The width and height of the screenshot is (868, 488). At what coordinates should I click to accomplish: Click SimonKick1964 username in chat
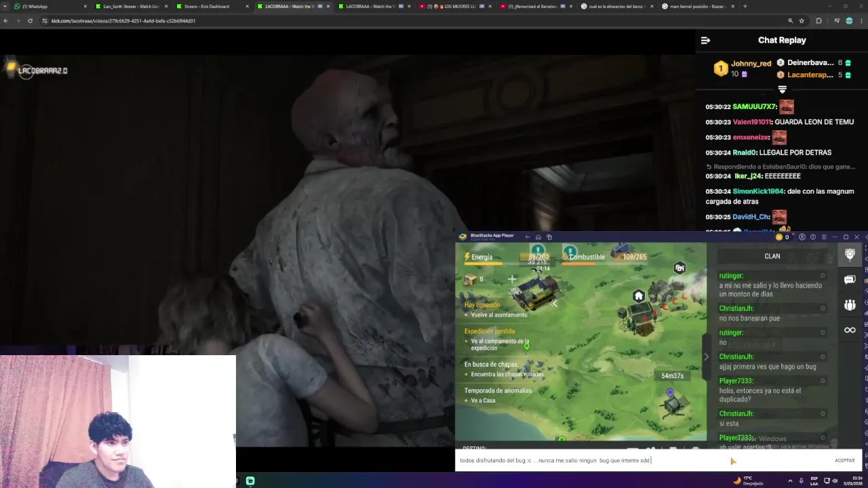759,191
